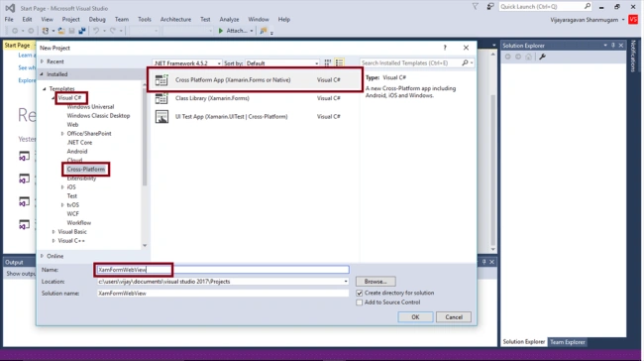Click the Browse... button

tap(376, 282)
